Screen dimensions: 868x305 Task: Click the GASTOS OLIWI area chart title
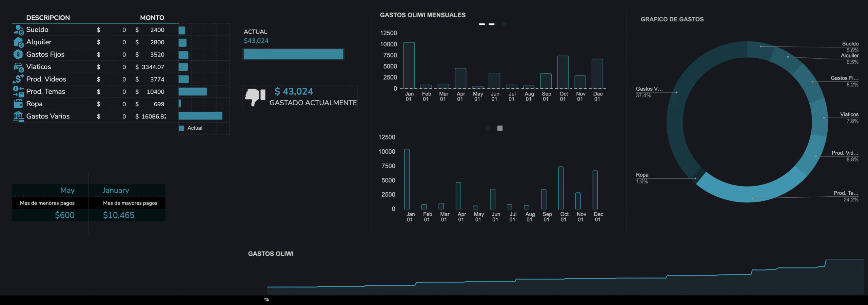pyautogui.click(x=271, y=254)
